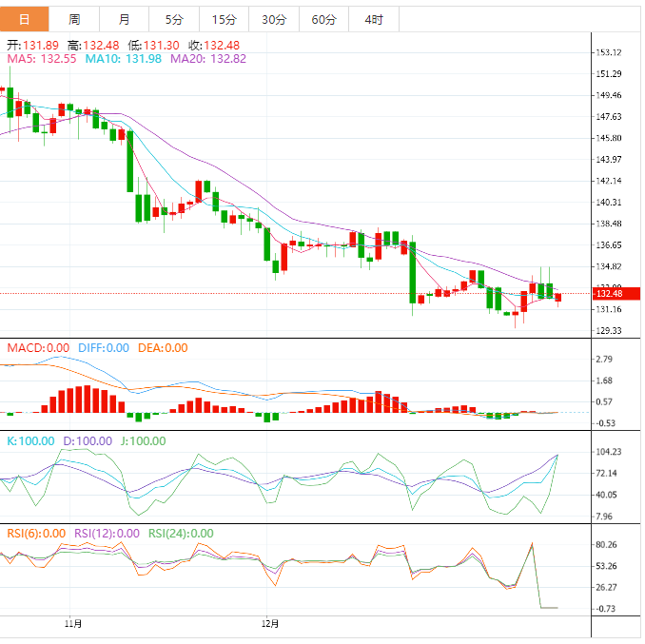Click the 129.33 price axis label
Screen dimensions: 645x644
[609, 331]
